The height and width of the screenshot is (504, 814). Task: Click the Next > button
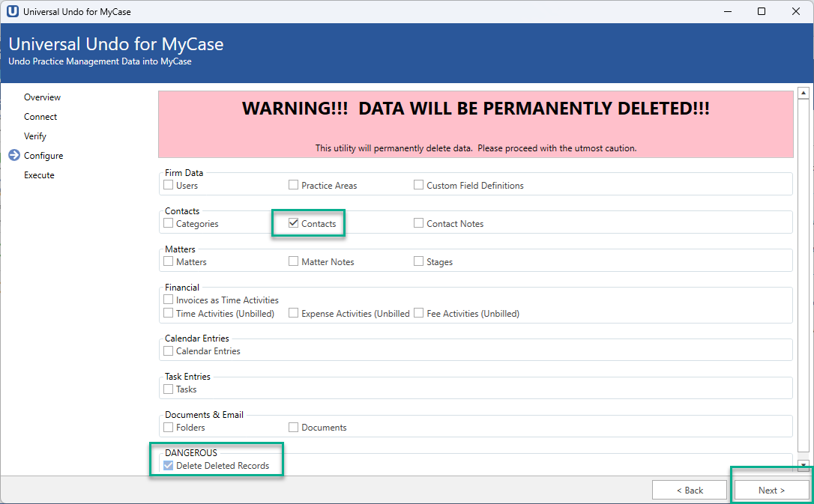point(771,490)
